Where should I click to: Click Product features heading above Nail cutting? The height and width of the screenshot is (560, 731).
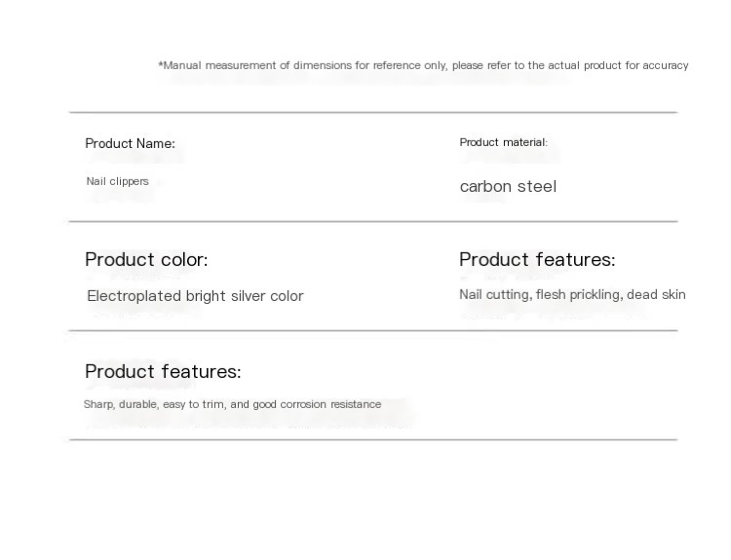pos(537,259)
